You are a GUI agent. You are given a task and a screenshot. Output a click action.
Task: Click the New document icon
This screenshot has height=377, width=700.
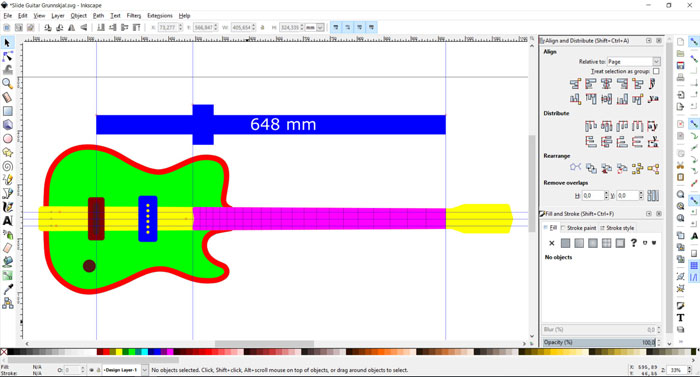tap(680, 42)
